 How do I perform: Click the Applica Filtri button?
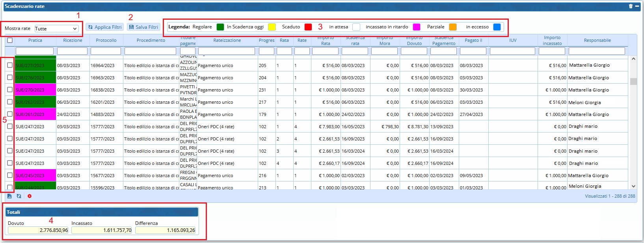pyautogui.click(x=105, y=27)
